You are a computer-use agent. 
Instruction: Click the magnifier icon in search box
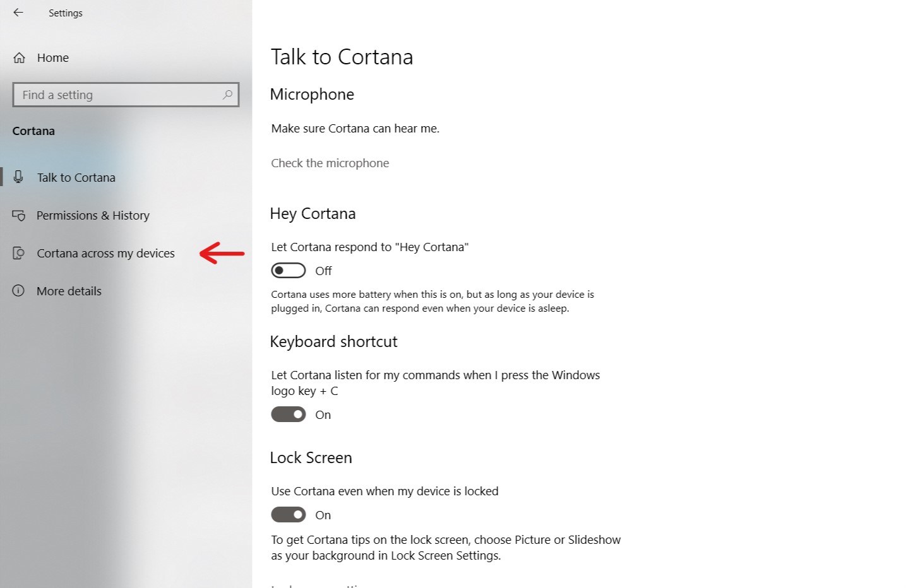pyautogui.click(x=227, y=95)
